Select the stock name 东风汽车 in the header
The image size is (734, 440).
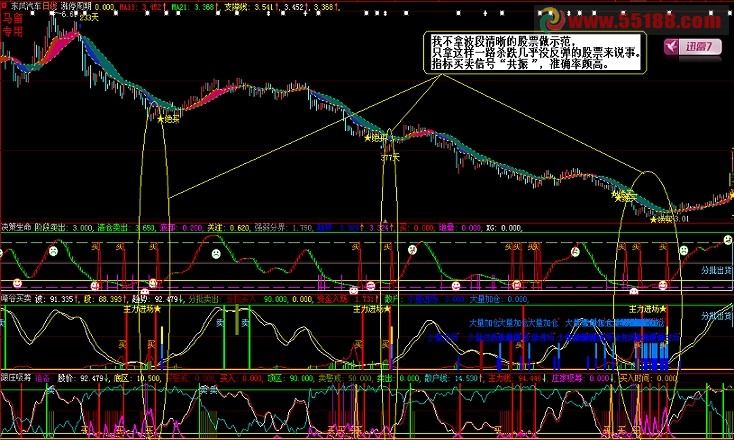26,7
